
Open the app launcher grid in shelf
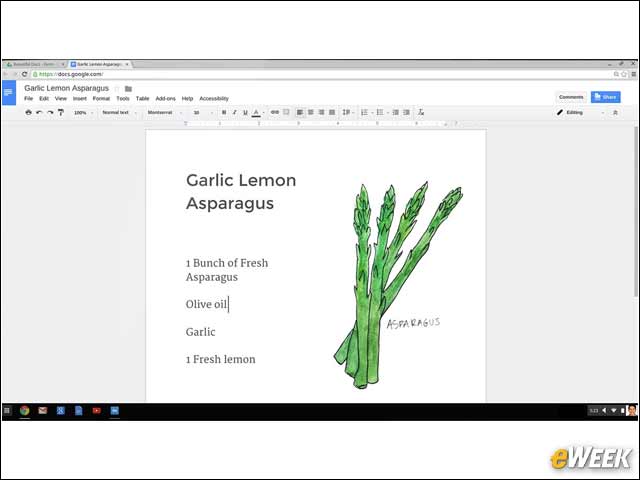[x=7, y=411]
